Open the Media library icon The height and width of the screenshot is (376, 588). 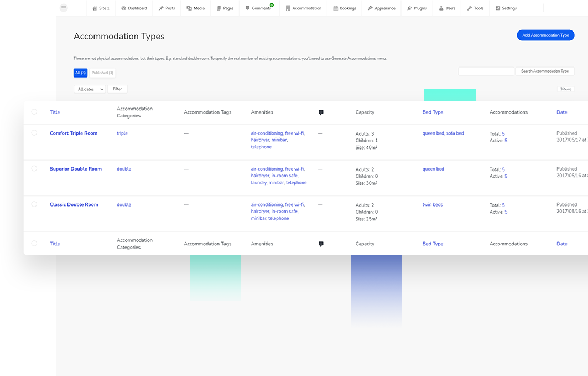(x=189, y=8)
